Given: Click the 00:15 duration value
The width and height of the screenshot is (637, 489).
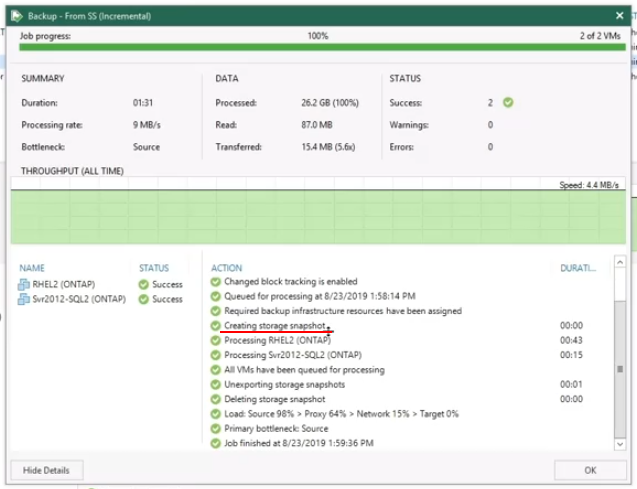Looking at the screenshot, I should [x=571, y=355].
